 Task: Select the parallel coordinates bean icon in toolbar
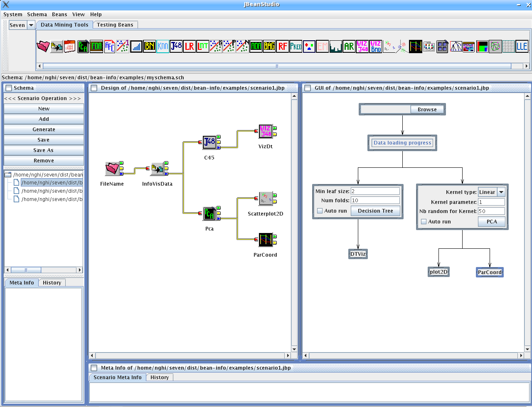pyautogui.click(x=416, y=46)
